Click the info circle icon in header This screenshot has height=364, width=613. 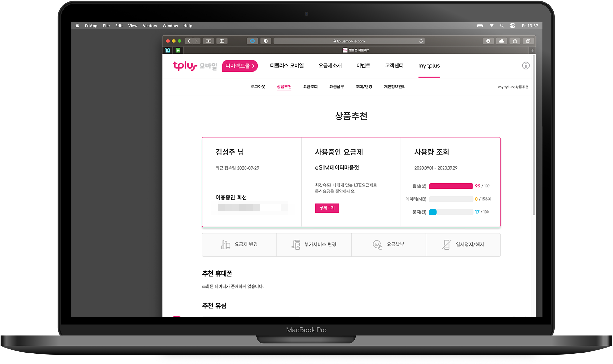click(x=526, y=65)
